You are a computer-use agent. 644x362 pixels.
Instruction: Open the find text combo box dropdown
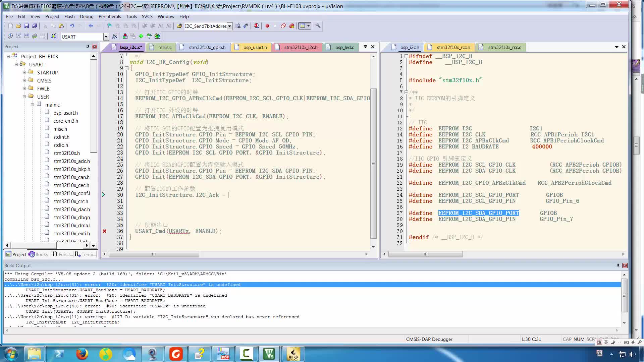point(230,26)
